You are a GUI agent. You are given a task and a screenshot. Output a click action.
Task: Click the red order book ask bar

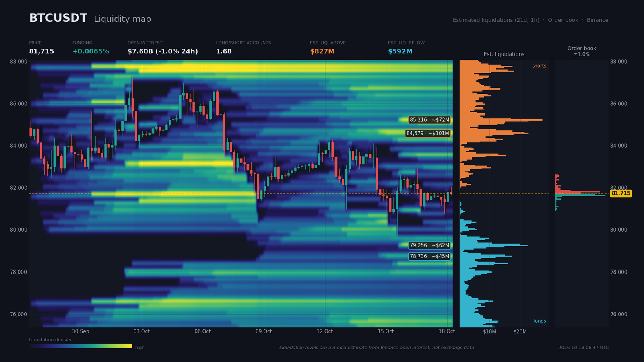pos(578,192)
